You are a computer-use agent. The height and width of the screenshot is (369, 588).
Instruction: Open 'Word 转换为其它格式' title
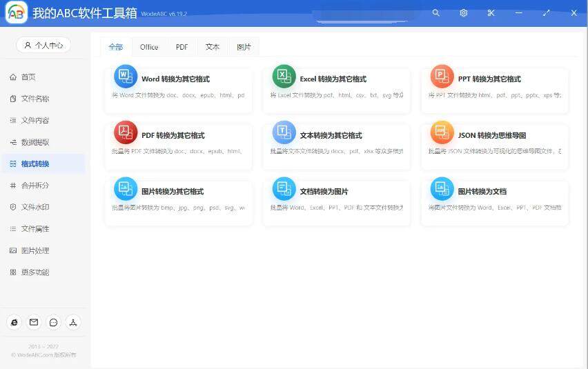click(175, 79)
